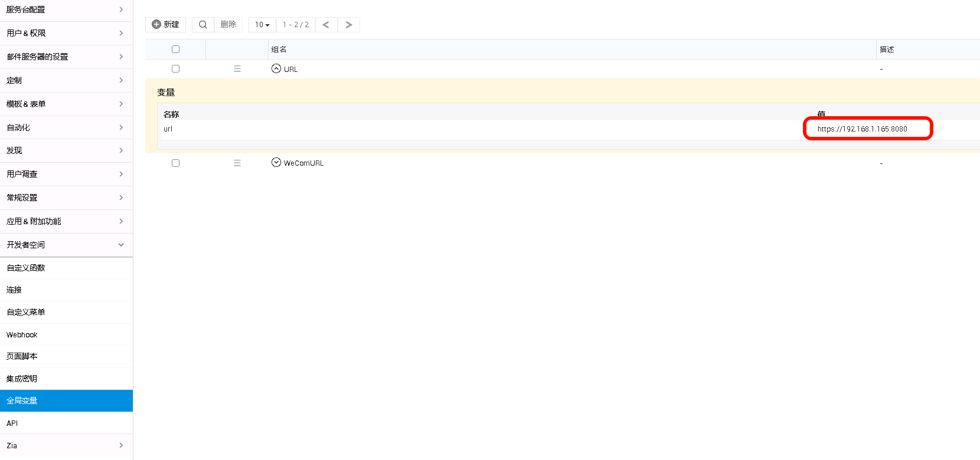The width and height of the screenshot is (980, 460).
Task: Expand the WeComURL group row icon
Action: pyautogui.click(x=276, y=163)
